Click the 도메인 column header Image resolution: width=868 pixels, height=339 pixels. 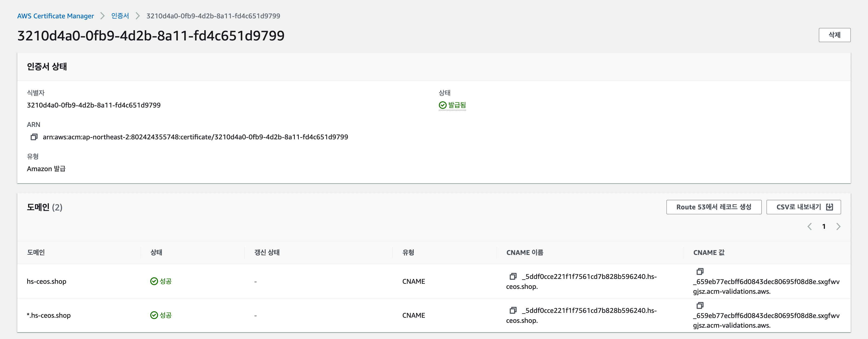coord(36,252)
